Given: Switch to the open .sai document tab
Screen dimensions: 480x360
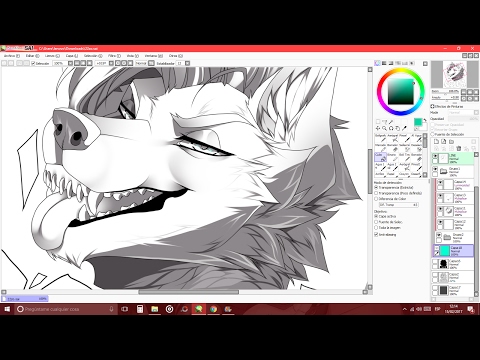Looking at the screenshot, I should click(25, 299).
